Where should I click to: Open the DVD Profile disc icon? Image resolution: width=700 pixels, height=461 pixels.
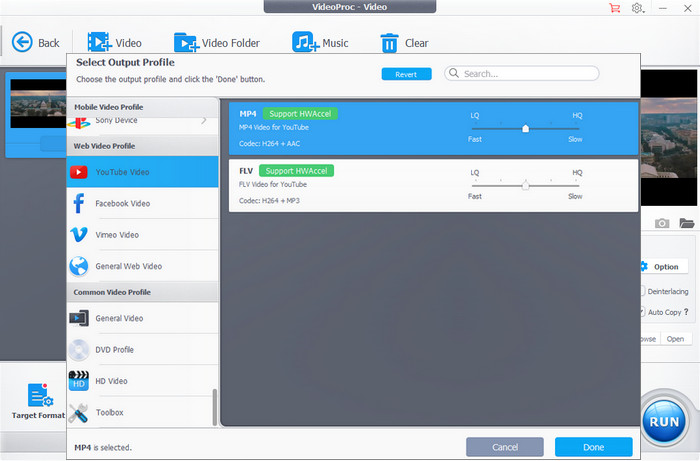pos(79,349)
